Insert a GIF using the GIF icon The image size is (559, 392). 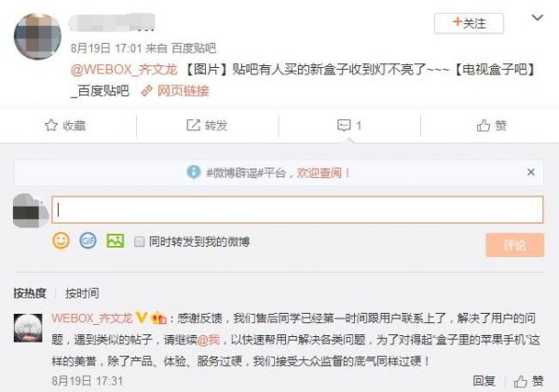88,241
